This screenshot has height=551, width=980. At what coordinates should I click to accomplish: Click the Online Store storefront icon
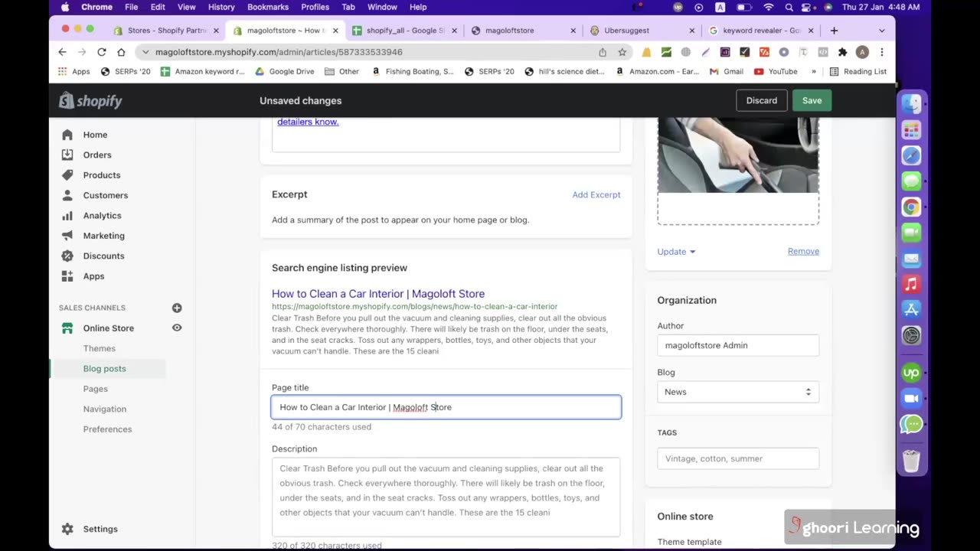pos(67,328)
